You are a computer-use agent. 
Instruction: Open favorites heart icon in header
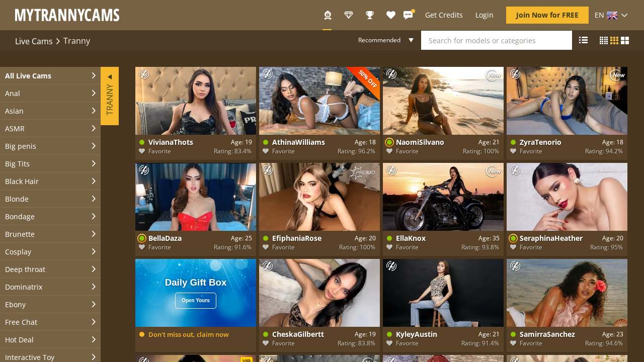[391, 15]
